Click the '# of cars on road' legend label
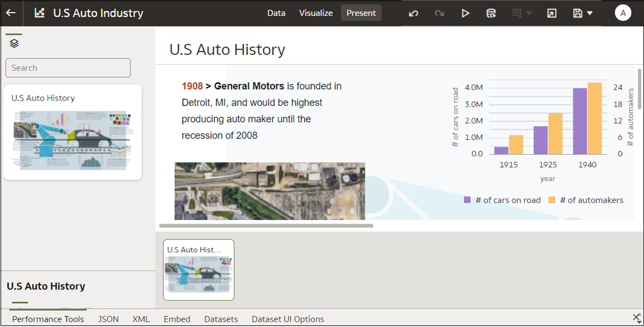 pos(508,200)
